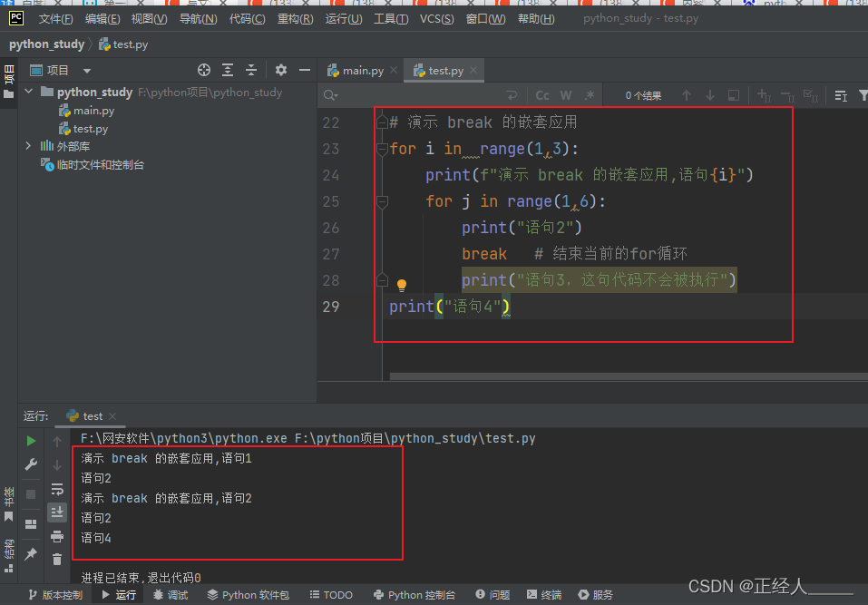This screenshot has height=605, width=868.
Task: Open TODO tool window
Action: click(331, 595)
